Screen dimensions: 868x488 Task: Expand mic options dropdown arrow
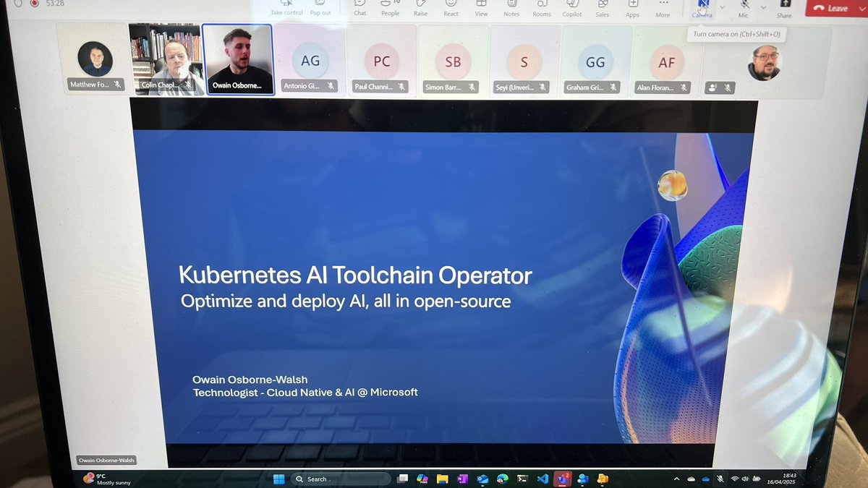[763, 7]
